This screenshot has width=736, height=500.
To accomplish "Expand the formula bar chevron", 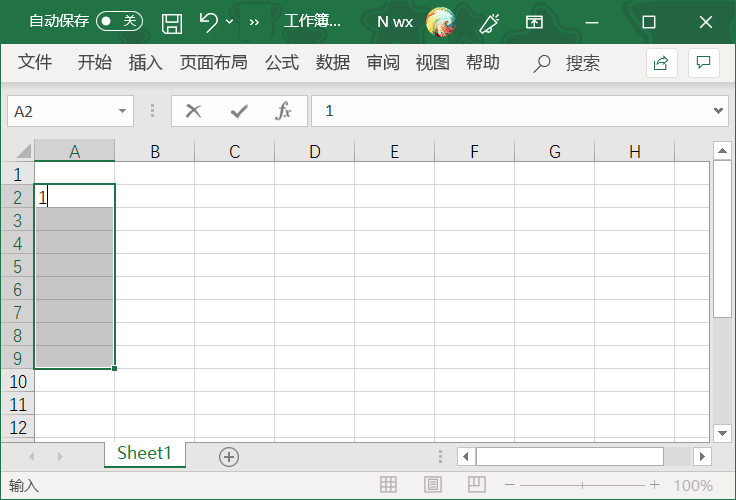I will 718,111.
